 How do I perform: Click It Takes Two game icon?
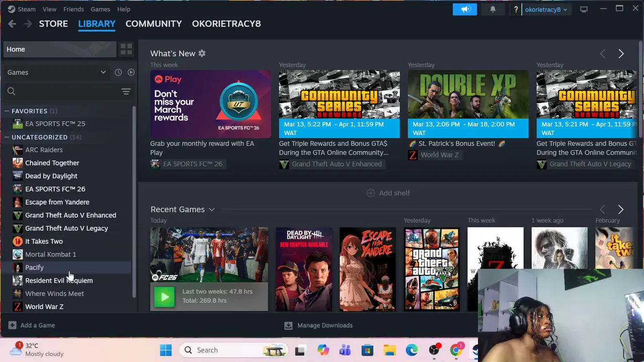[18, 241]
